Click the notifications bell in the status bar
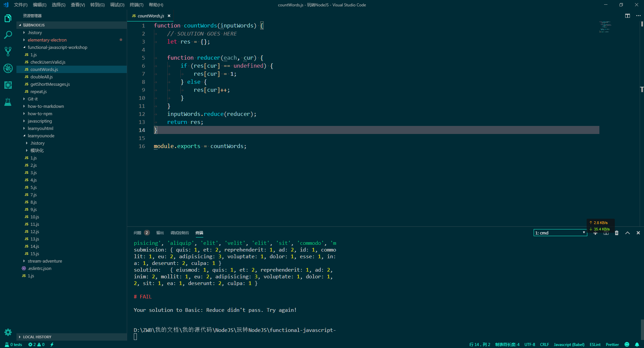Viewport: 644px width, 348px height. point(638,344)
